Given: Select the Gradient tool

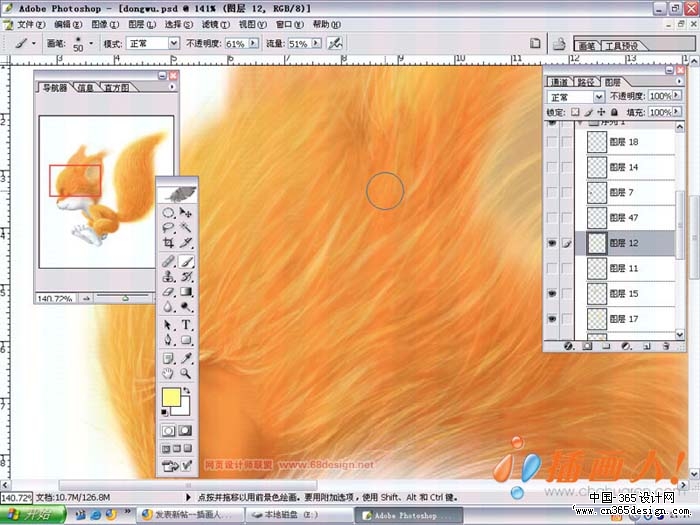Looking at the screenshot, I should (186, 292).
